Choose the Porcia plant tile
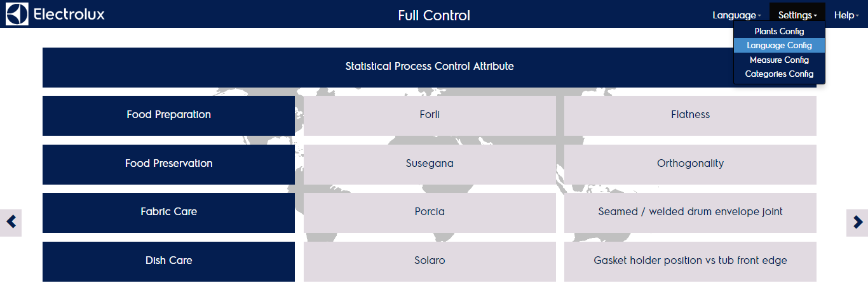 tap(430, 212)
